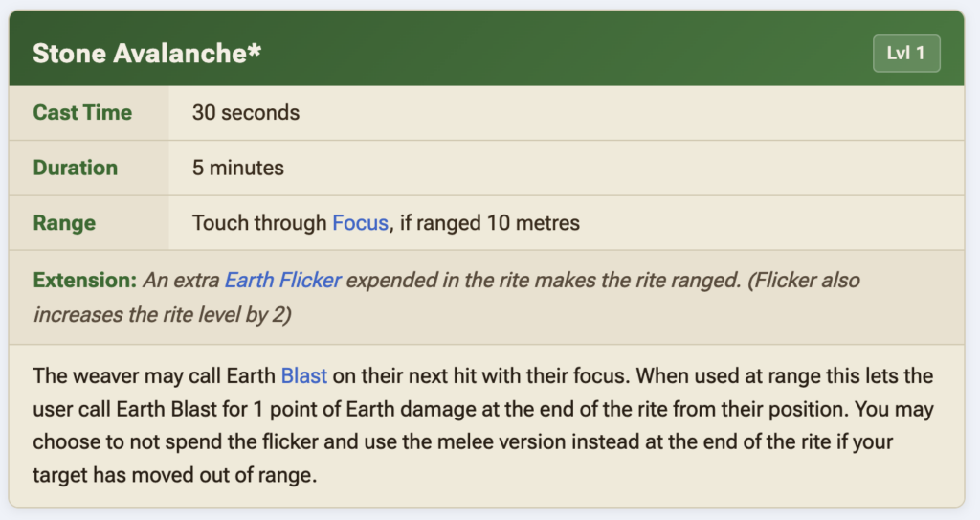Select the Cast Time label

click(82, 112)
